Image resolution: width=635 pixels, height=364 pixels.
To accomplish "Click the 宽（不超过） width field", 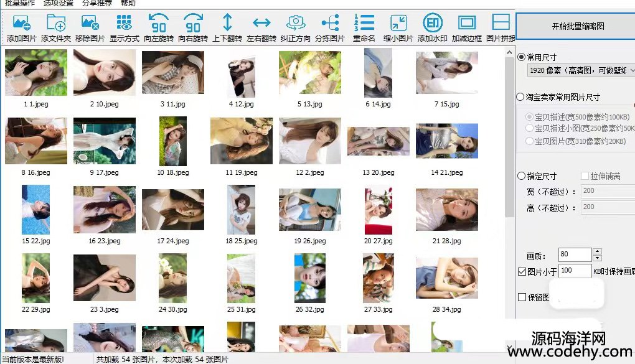I will point(608,190).
